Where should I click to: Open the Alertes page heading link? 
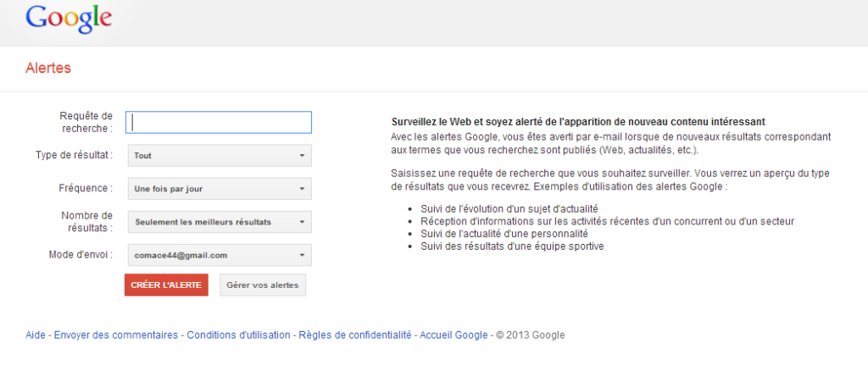(x=48, y=68)
